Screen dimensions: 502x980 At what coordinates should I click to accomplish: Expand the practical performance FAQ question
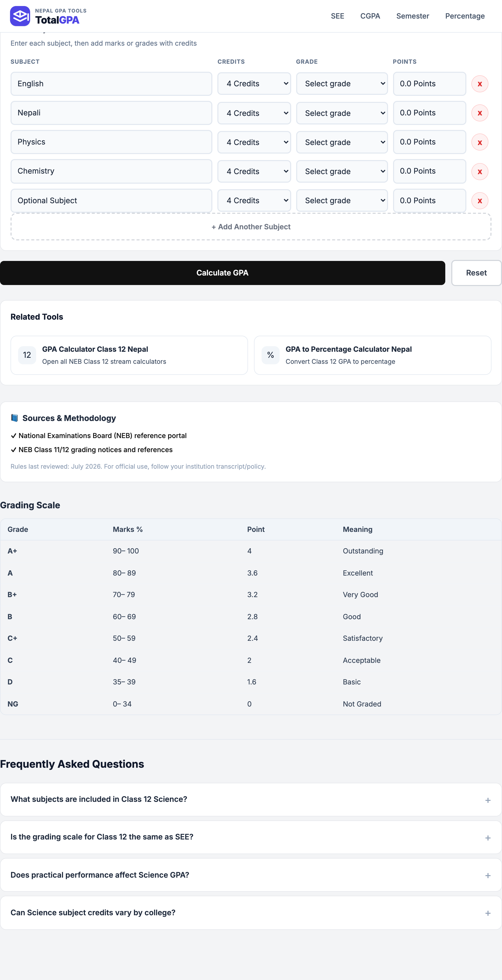[x=251, y=875]
